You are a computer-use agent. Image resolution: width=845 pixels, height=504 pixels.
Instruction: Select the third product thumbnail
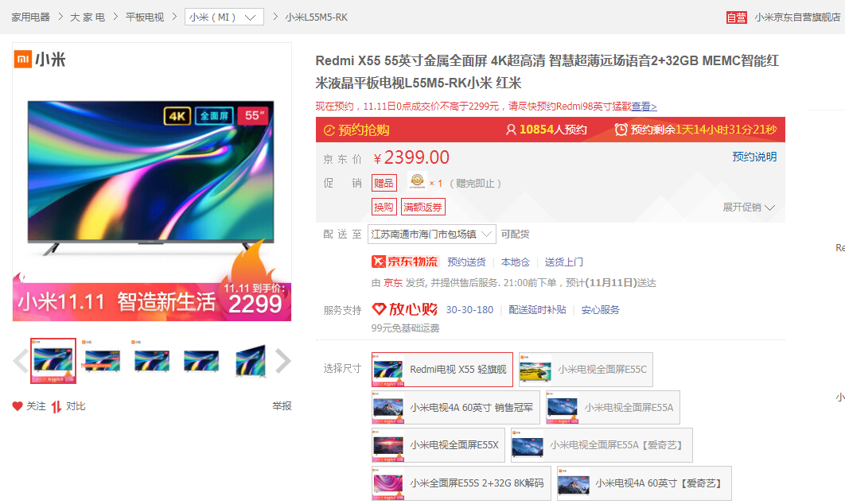[x=152, y=361]
